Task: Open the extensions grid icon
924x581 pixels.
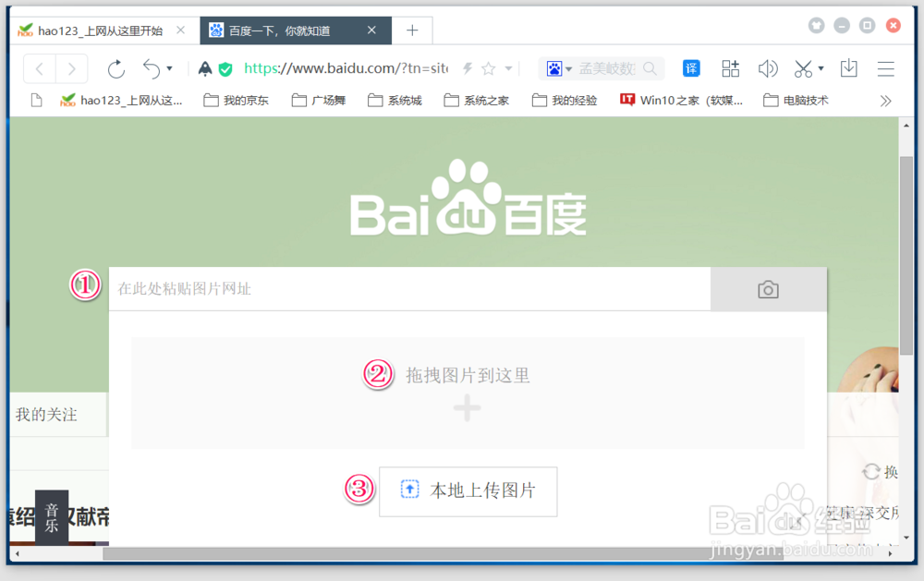Action: (731, 68)
